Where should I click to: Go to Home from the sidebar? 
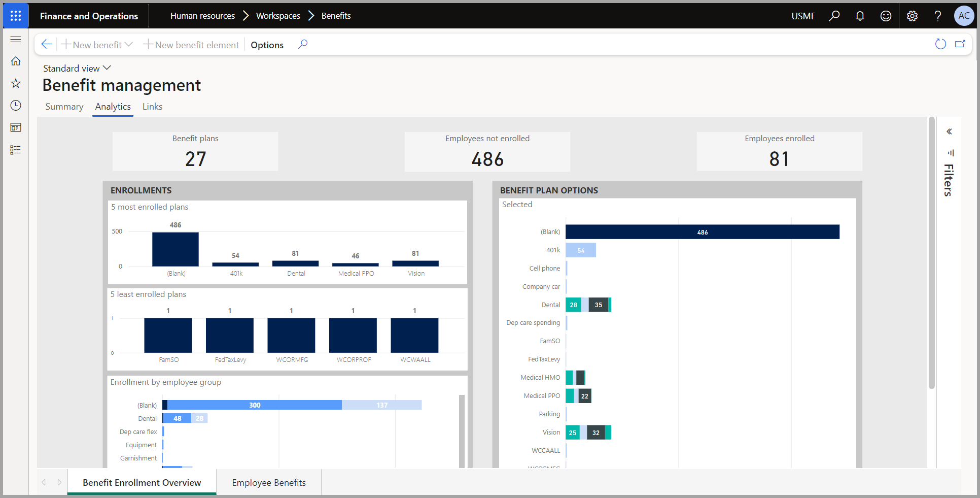tap(16, 61)
